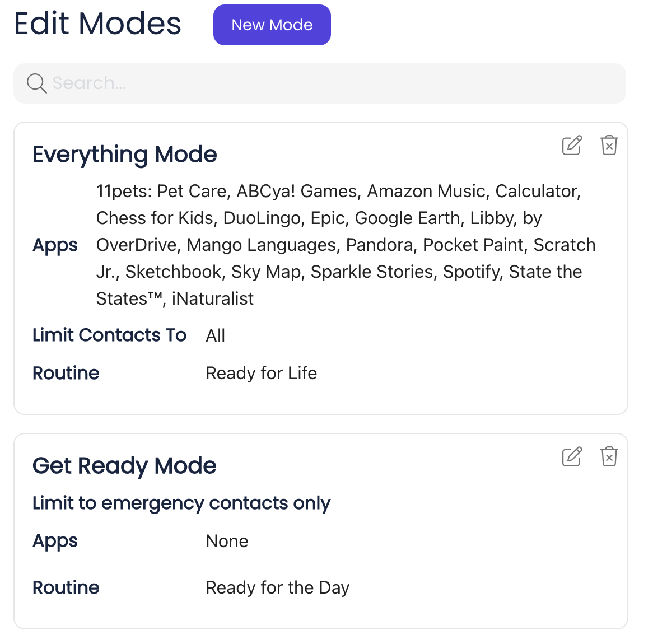This screenshot has height=644, width=653.
Task: Click the New Mode button
Action: point(272,25)
